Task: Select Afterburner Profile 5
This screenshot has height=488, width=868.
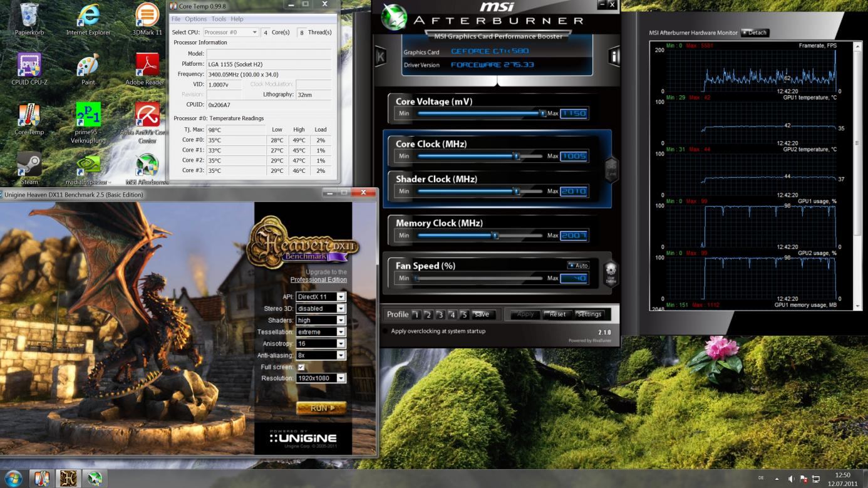Action: [x=464, y=314]
